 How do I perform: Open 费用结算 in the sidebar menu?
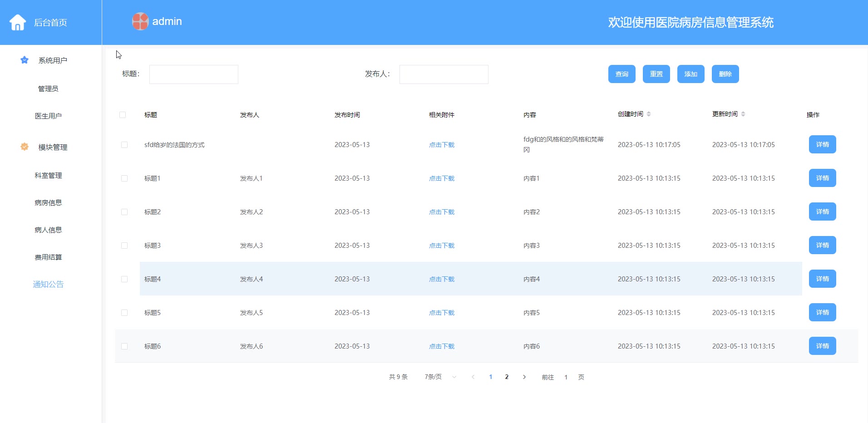[48, 257]
